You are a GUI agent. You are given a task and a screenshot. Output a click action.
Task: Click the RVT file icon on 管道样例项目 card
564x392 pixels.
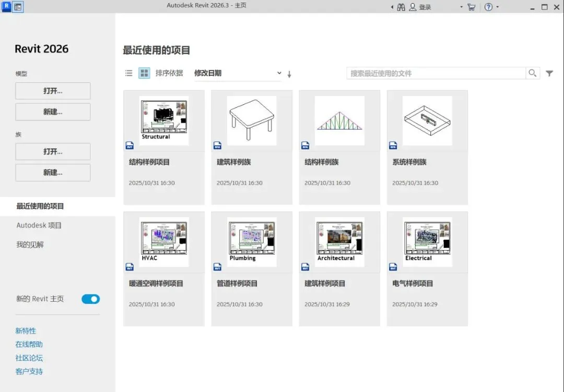pyautogui.click(x=217, y=267)
